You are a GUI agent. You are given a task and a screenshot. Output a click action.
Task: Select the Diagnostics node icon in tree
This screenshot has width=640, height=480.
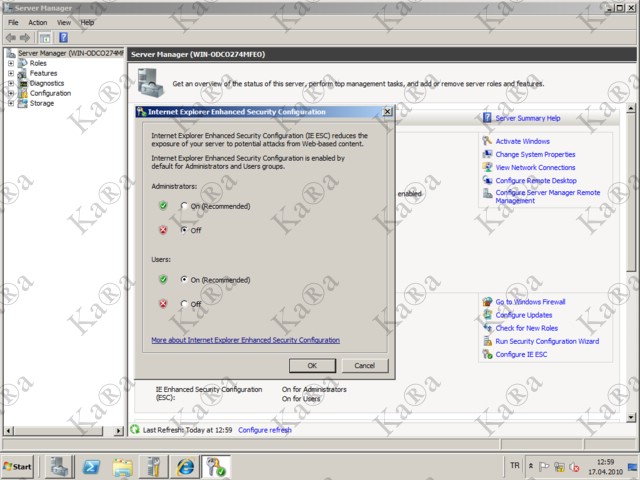pos(23,83)
